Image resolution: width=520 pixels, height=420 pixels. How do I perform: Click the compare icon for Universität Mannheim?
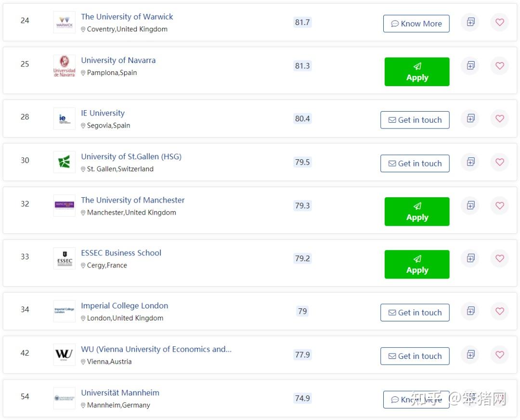pos(470,398)
